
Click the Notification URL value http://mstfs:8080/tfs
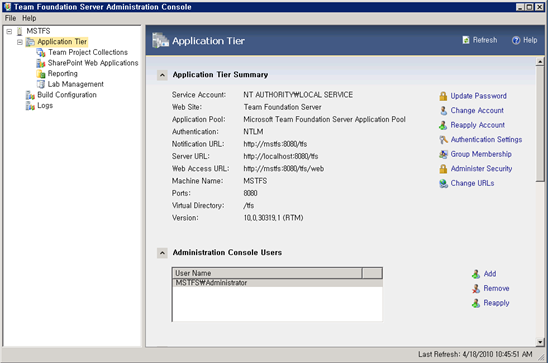(x=275, y=144)
